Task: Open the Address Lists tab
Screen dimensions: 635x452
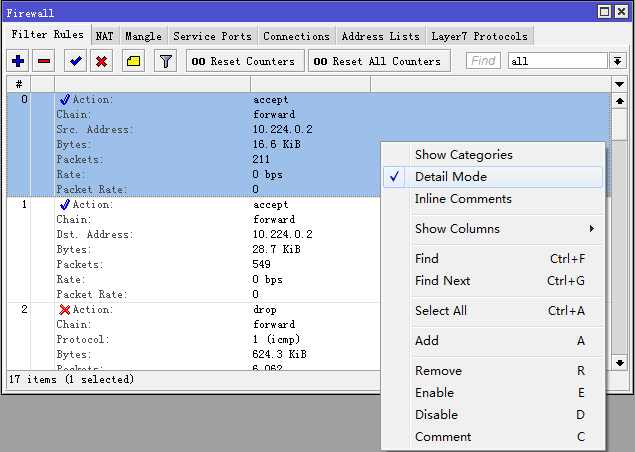Action: 380,36
